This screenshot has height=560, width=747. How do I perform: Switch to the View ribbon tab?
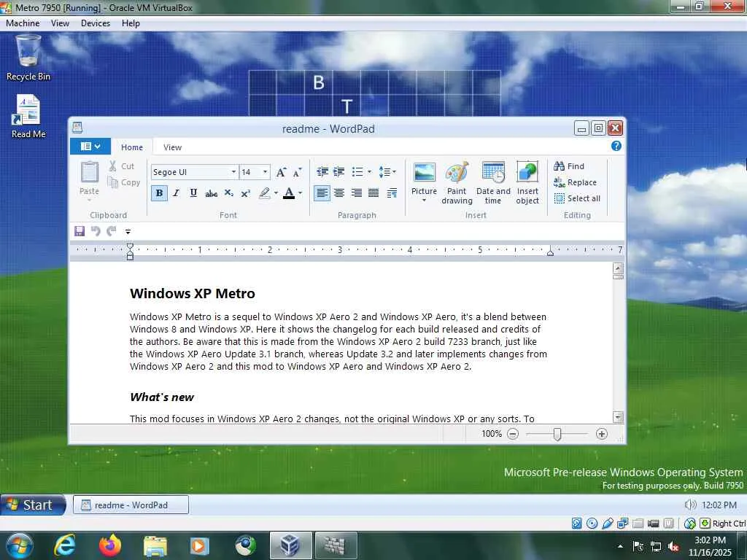(172, 147)
